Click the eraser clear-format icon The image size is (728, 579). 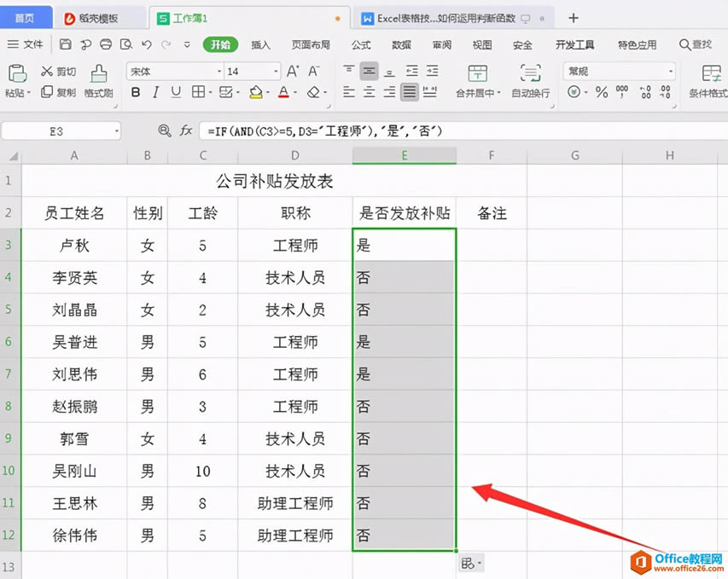[x=313, y=92]
